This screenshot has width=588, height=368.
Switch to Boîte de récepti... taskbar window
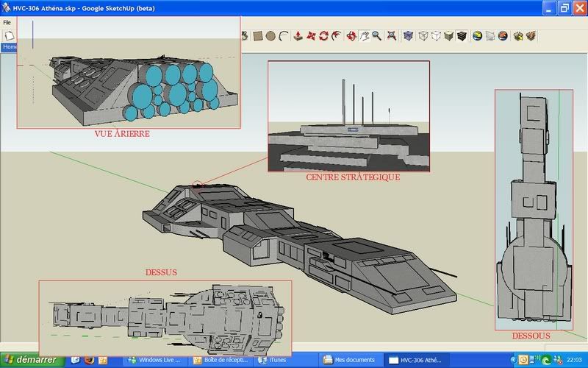[x=221, y=360]
